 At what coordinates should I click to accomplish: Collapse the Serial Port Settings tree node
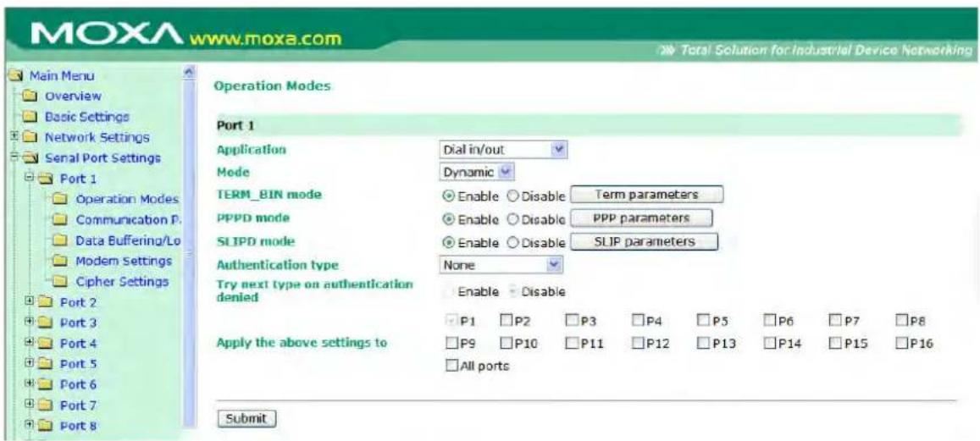tap(13, 157)
